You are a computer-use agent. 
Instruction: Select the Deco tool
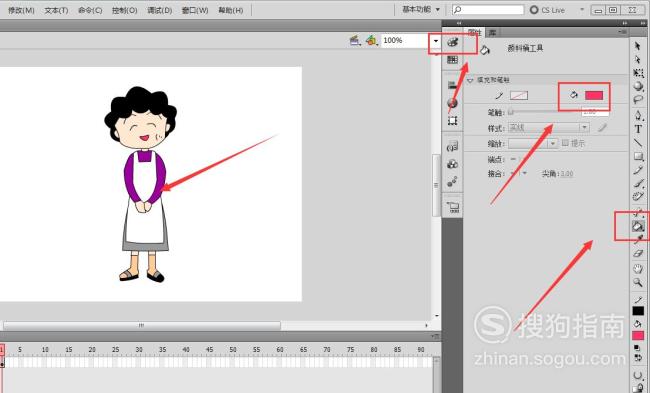[x=638, y=196]
